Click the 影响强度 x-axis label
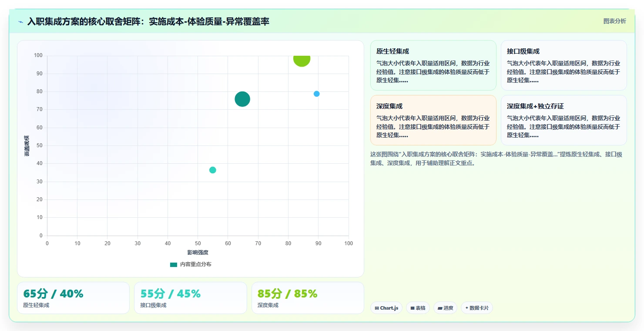The image size is (644, 331). point(198,253)
